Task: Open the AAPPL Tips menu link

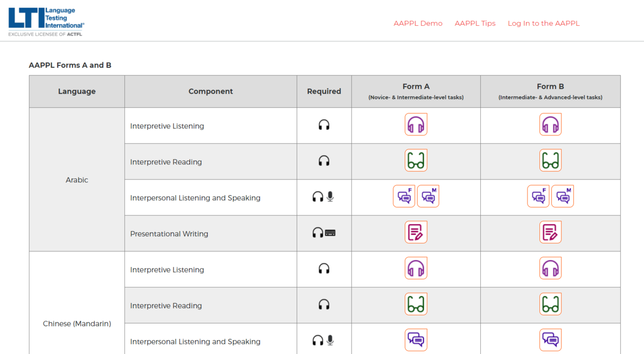Action: coord(475,24)
